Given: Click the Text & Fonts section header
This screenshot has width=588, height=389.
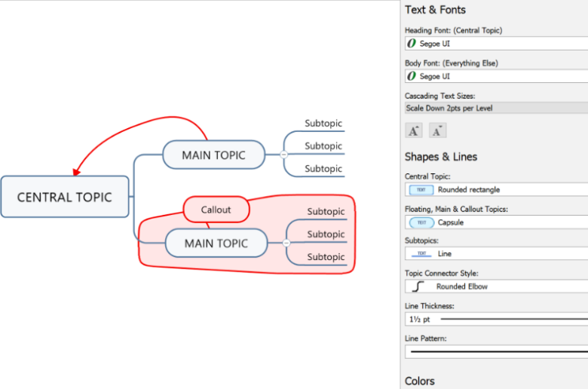Looking at the screenshot, I should 435,10.
